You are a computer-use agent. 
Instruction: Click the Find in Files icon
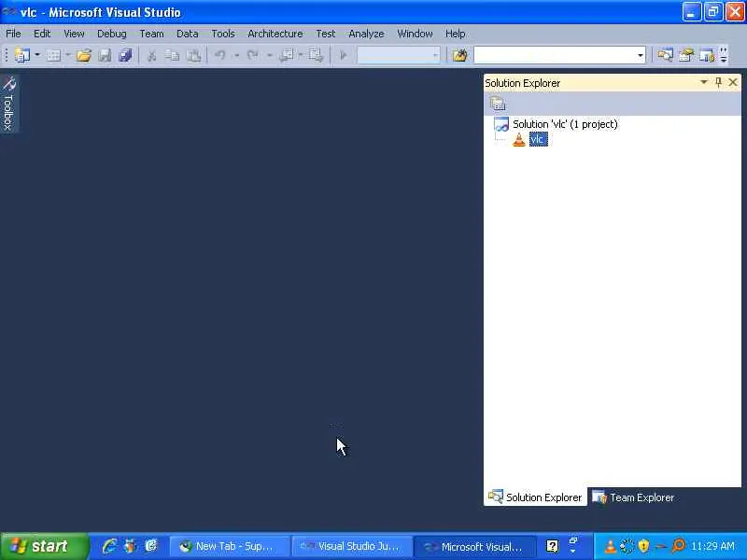pyautogui.click(x=459, y=55)
